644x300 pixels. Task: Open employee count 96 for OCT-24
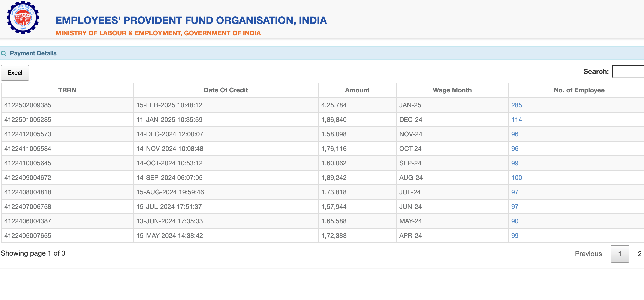coord(515,149)
